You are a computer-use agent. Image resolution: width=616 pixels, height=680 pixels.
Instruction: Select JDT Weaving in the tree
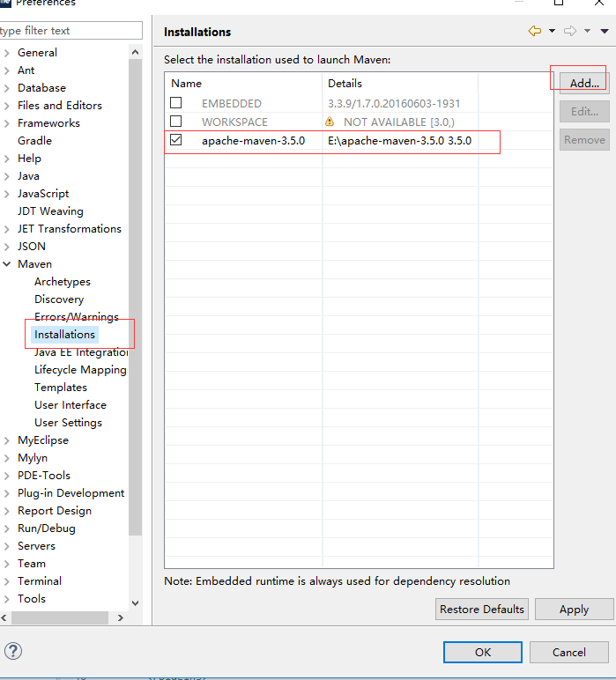coord(50,211)
